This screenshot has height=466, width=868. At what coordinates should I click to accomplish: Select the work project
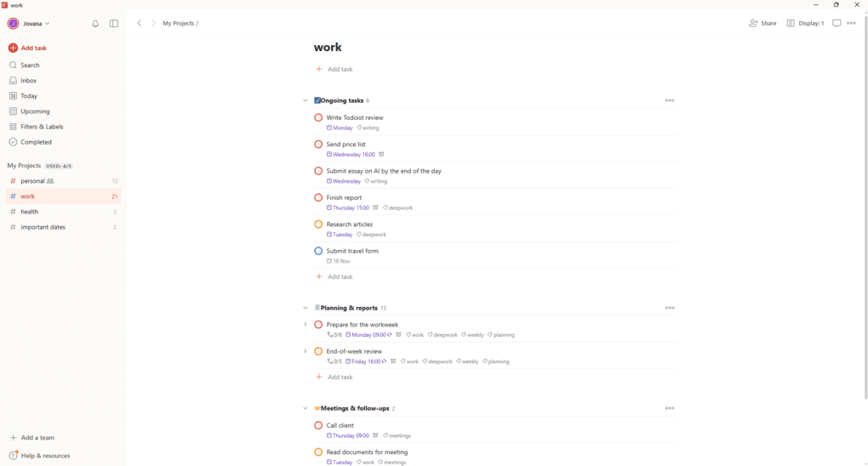coord(63,196)
